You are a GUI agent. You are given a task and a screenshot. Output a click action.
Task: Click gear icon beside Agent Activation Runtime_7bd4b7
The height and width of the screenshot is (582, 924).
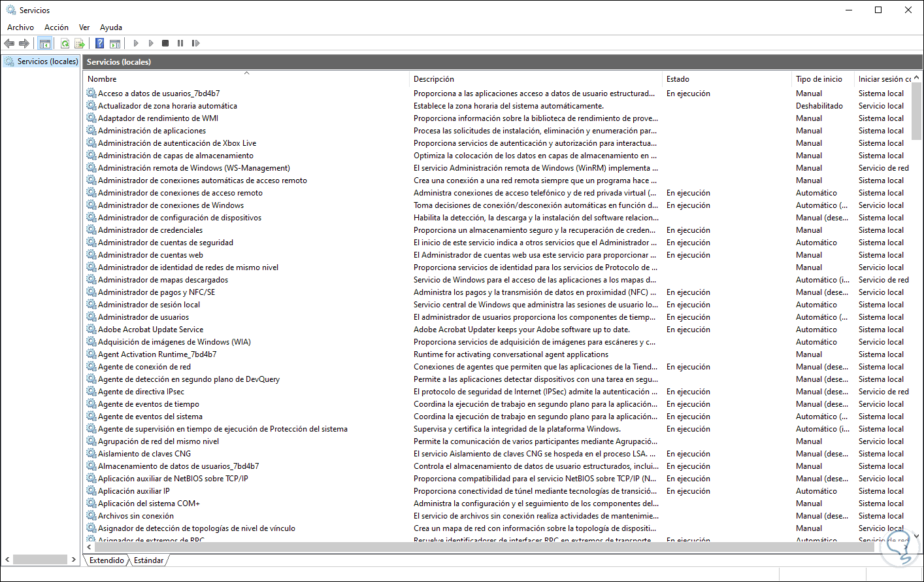[x=91, y=354]
